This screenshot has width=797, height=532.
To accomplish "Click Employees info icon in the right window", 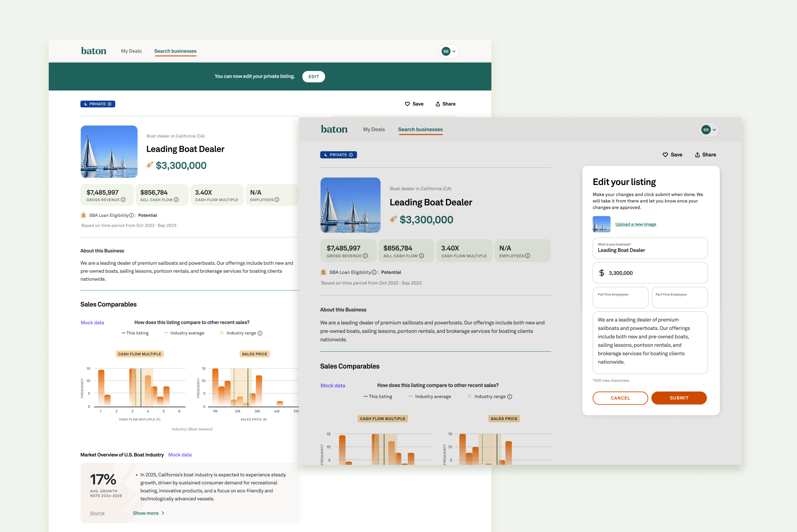I will 528,256.
